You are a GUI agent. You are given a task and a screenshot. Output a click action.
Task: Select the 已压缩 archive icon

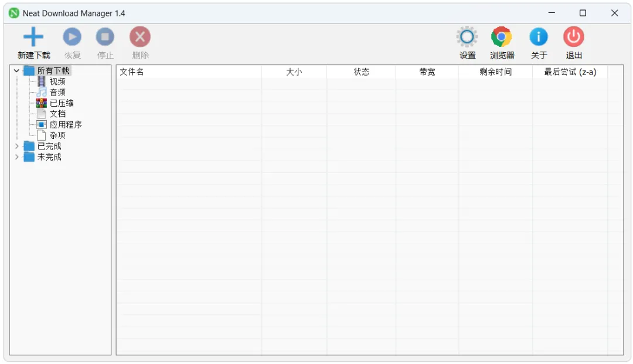tap(42, 103)
